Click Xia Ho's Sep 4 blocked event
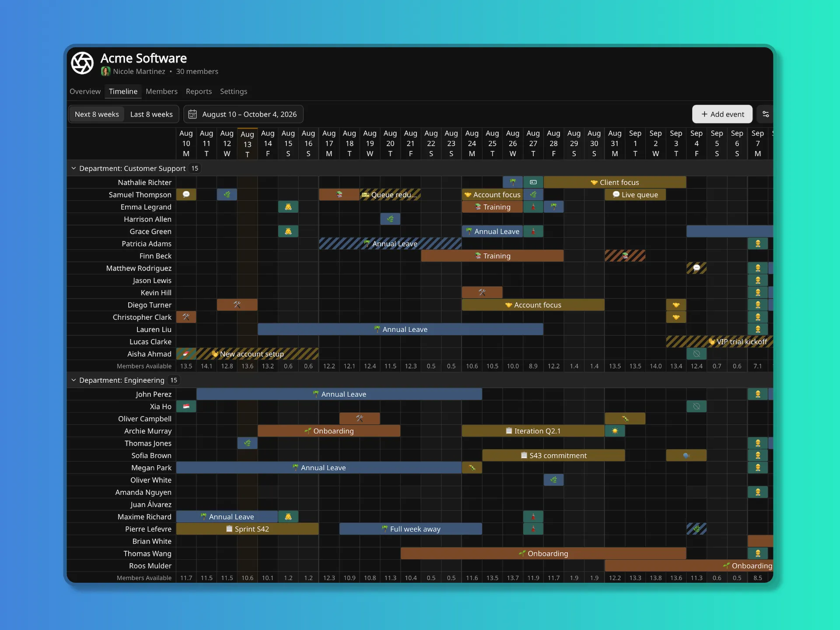This screenshot has height=630, width=840. pos(696,406)
